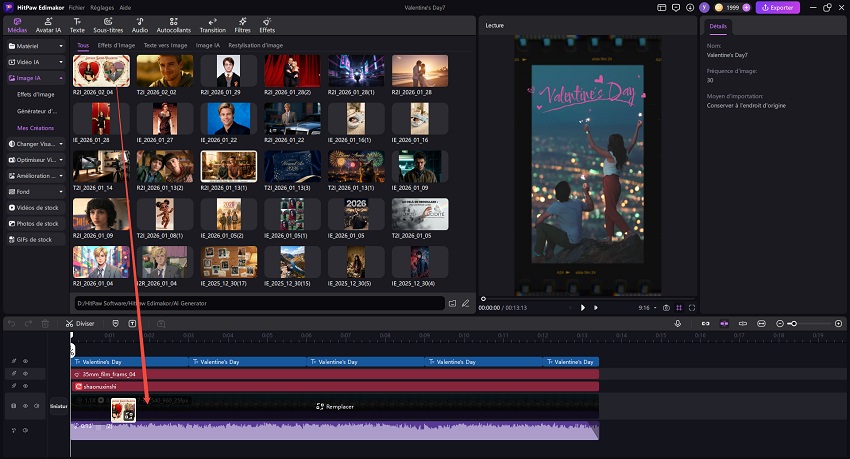
Task: Switch to the Texte vers Image tab
Action: coord(165,45)
